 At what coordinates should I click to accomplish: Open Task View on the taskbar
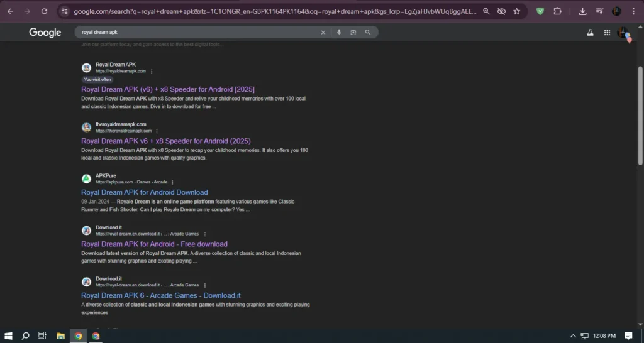(x=42, y=336)
